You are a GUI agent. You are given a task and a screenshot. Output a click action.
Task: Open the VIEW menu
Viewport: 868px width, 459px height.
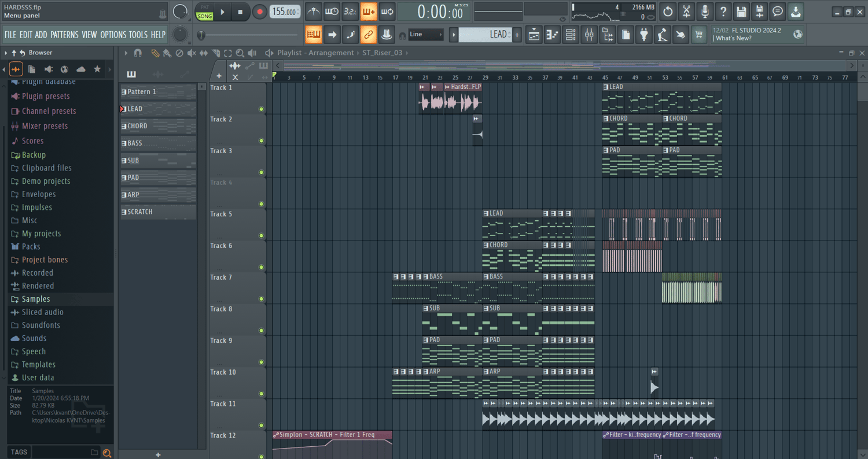[89, 35]
